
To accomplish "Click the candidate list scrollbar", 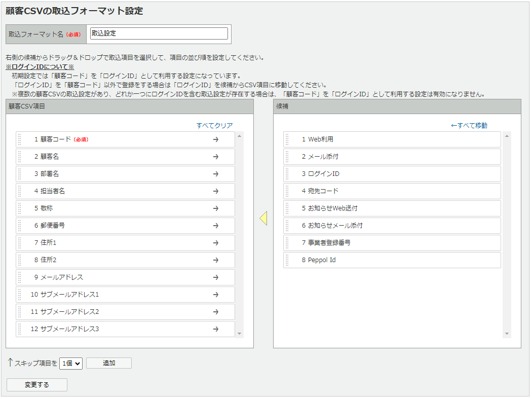I will (507, 228).
